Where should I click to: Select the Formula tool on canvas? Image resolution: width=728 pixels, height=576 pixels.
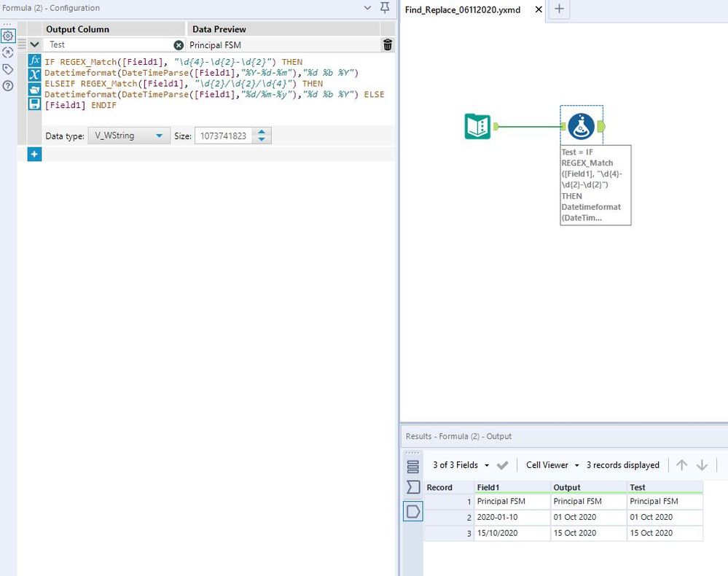point(581,127)
